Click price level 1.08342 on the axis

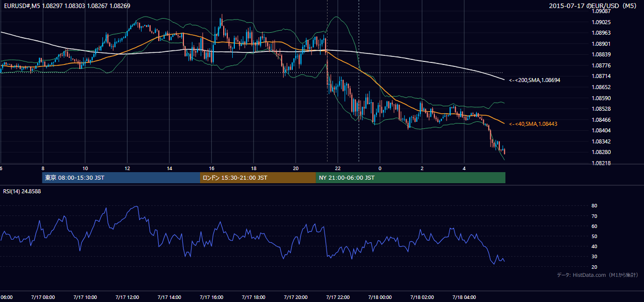(x=602, y=141)
